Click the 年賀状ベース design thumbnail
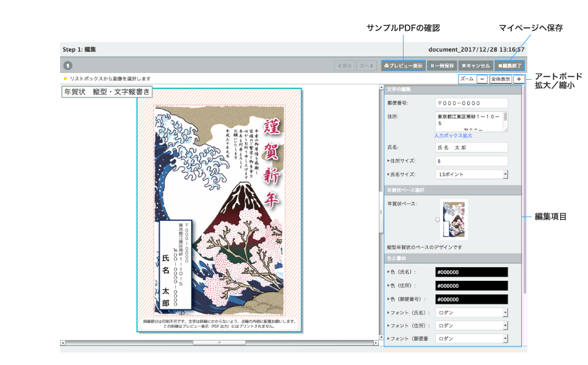This screenshot has height=365, width=588. click(454, 220)
